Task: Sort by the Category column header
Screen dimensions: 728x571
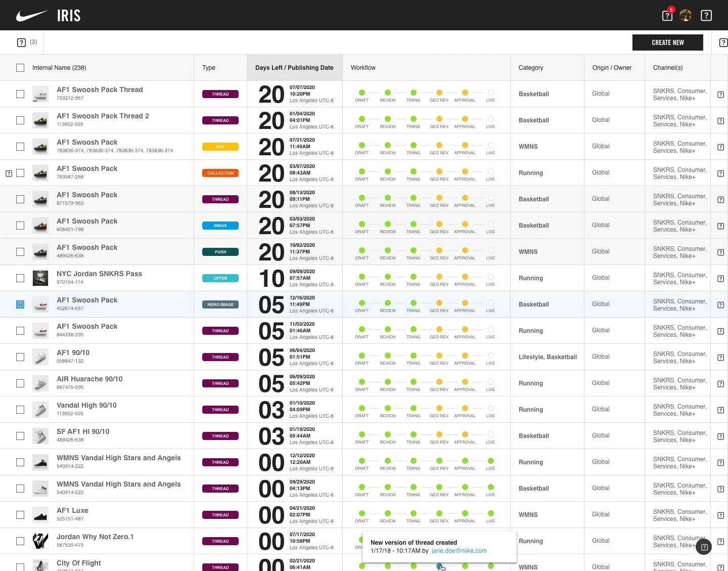Action: point(531,68)
